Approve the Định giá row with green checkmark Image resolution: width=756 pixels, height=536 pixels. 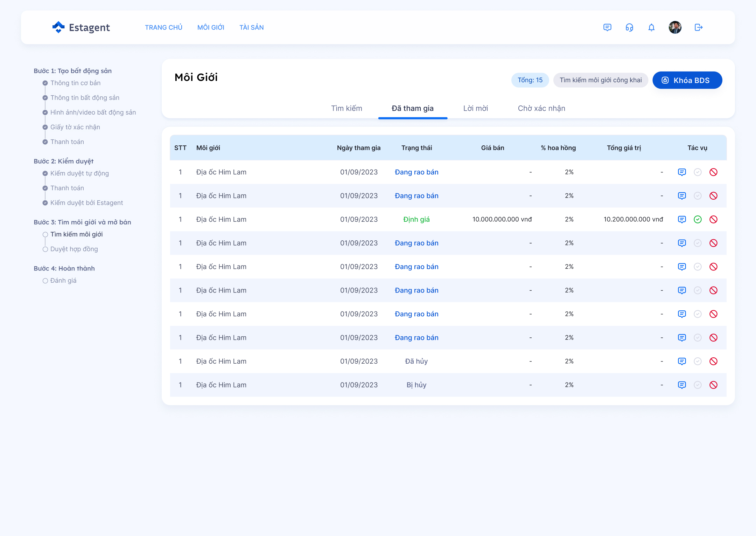(698, 219)
